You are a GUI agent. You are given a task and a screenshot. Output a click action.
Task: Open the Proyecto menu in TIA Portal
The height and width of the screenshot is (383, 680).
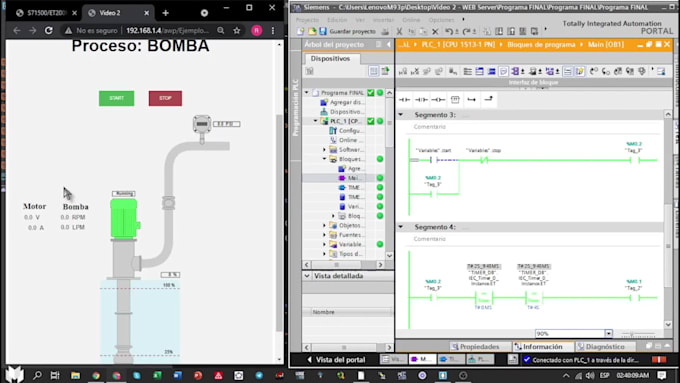307,20
